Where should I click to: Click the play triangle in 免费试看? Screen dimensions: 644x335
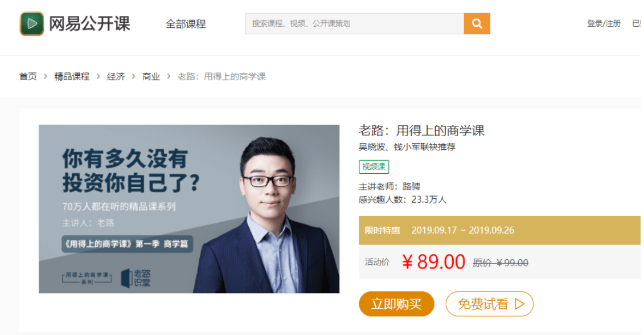(x=519, y=304)
